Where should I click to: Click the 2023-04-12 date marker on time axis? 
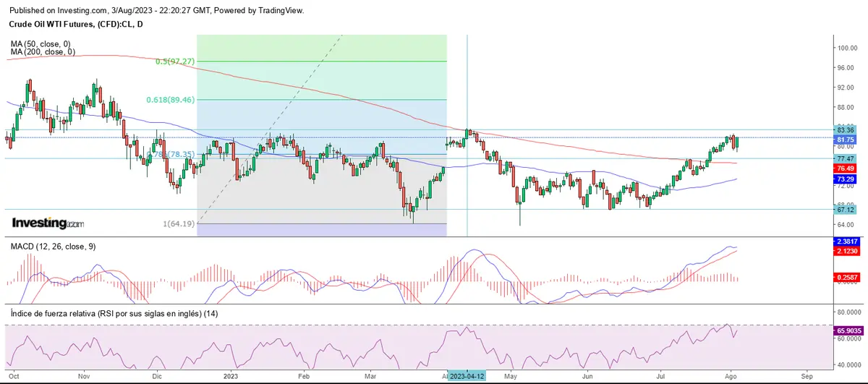coord(467,377)
